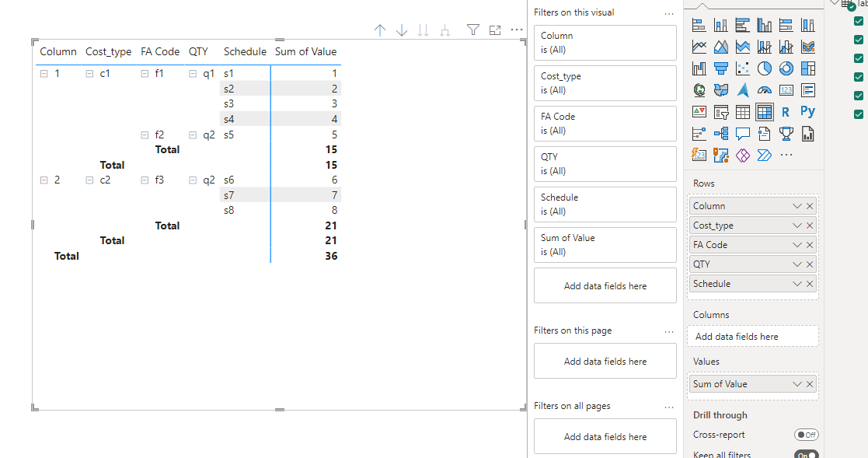Open dropdown for FA Code field in Rows
Image resolution: width=868 pixels, height=458 pixels.
(797, 245)
